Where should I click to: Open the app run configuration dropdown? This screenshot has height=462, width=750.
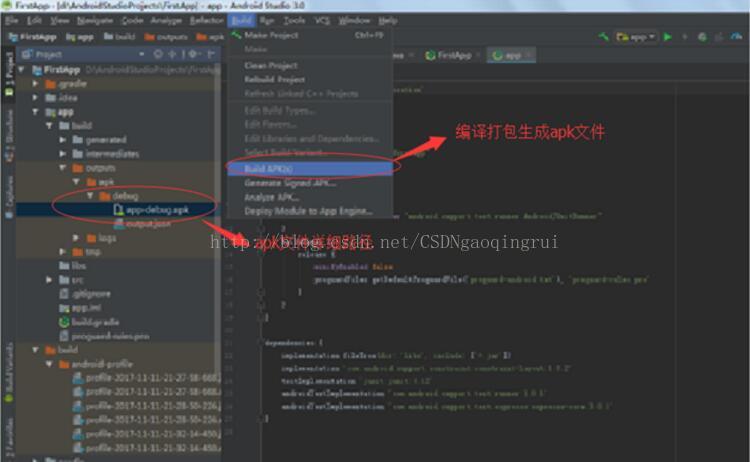pyautogui.click(x=636, y=36)
